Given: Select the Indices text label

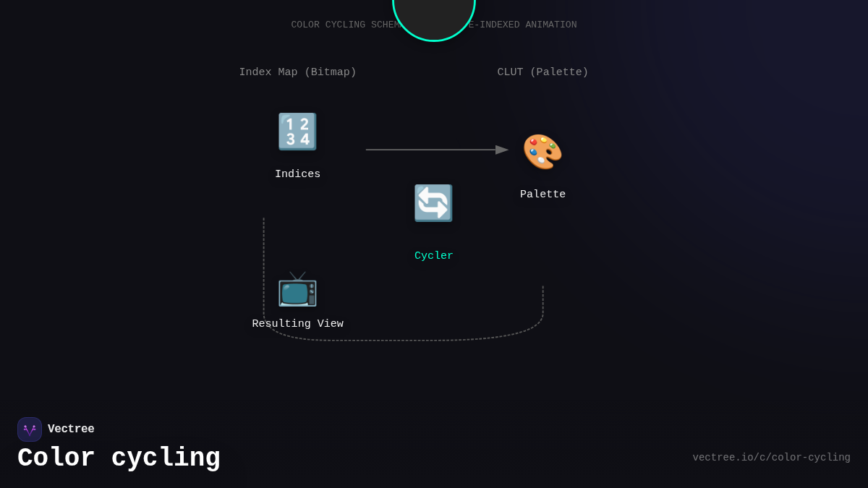Looking at the screenshot, I should pyautogui.click(x=297, y=174).
